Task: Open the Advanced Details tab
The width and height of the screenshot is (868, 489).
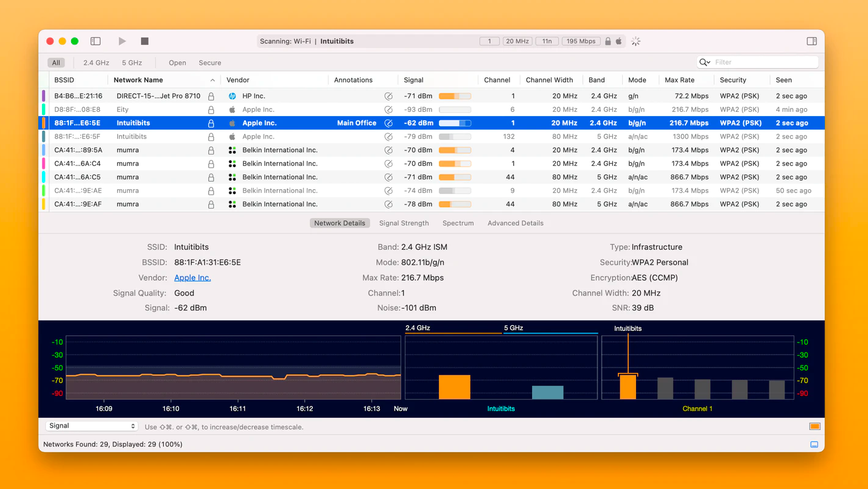Action: point(516,223)
